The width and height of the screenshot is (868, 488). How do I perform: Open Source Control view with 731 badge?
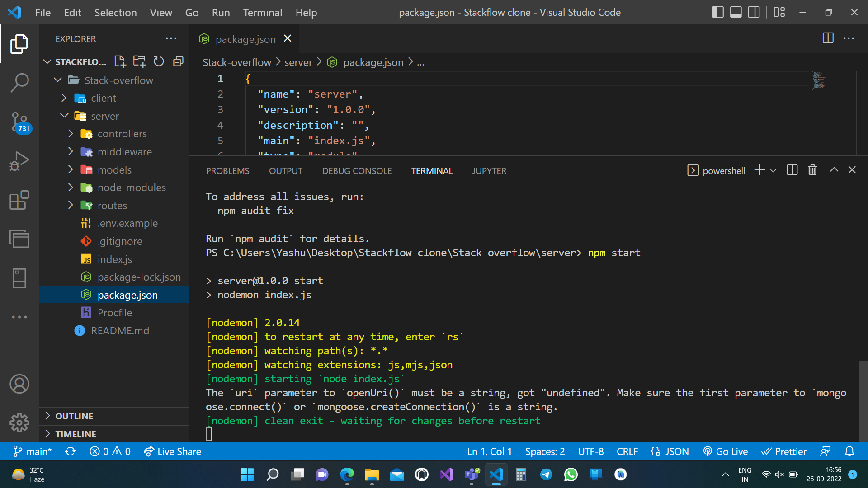[19, 122]
